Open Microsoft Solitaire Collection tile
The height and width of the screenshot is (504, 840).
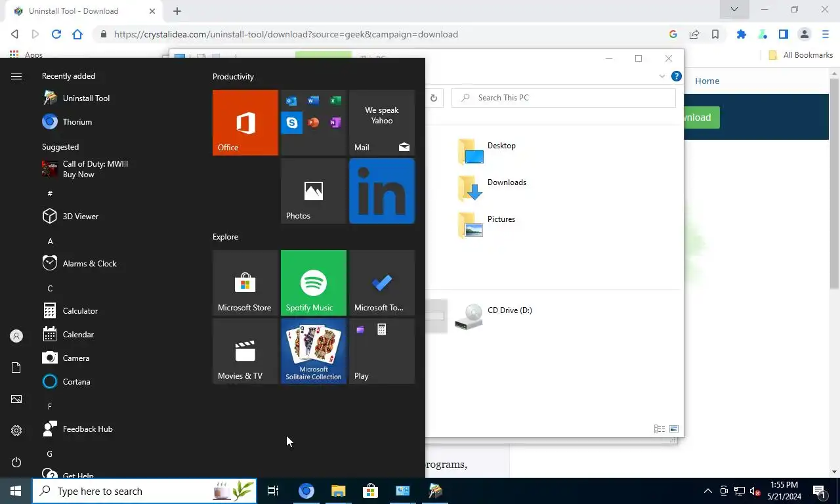314,351
